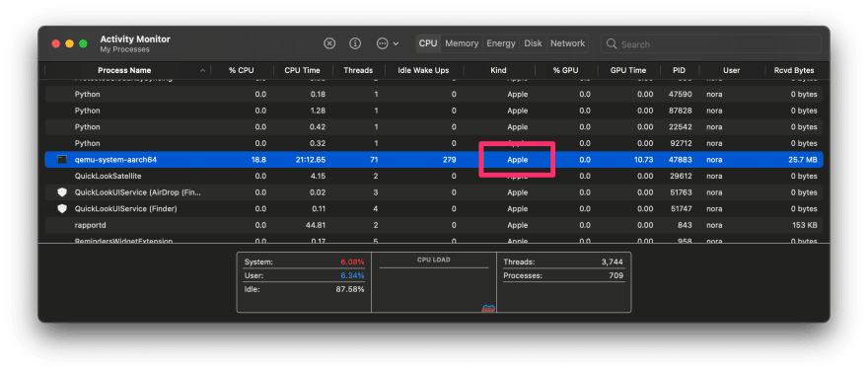The height and width of the screenshot is (373, 868).
Task: Switch to the Memory tab
Action: (x=462, y=43)
